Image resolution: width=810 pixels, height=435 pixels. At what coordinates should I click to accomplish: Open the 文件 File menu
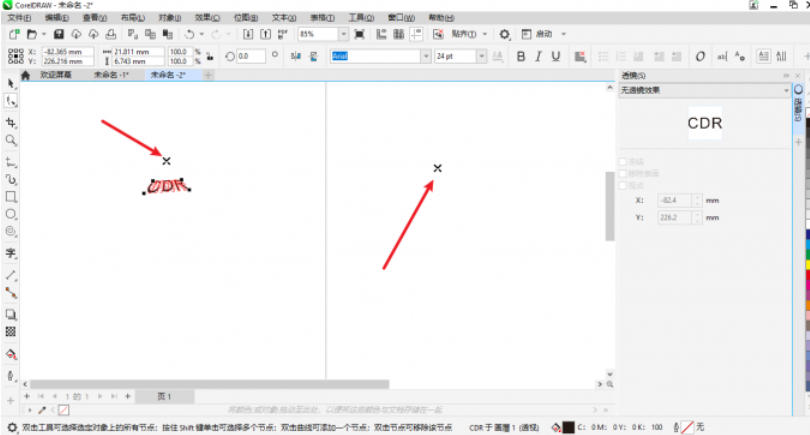(x=19, y=18)
